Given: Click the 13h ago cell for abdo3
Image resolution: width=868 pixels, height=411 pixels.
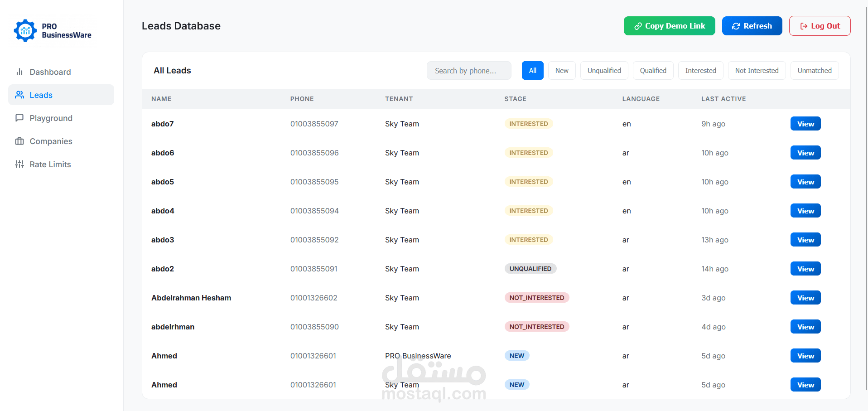Looking at the screenshot, I should click(715, 240).
